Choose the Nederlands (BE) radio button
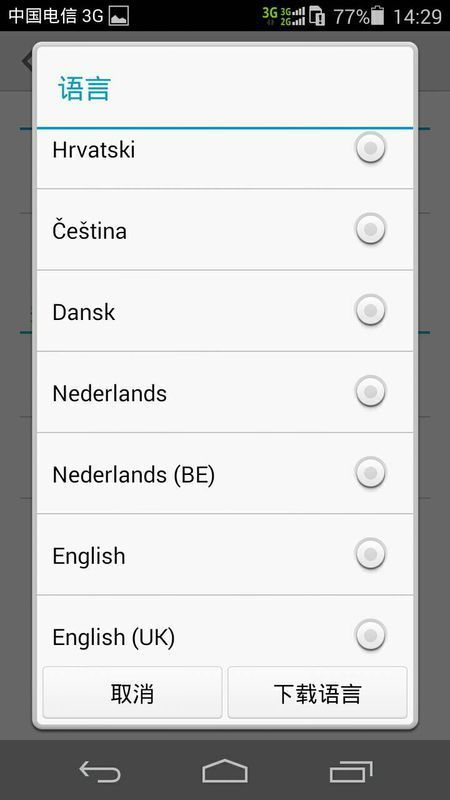 [x=370, y=472]
